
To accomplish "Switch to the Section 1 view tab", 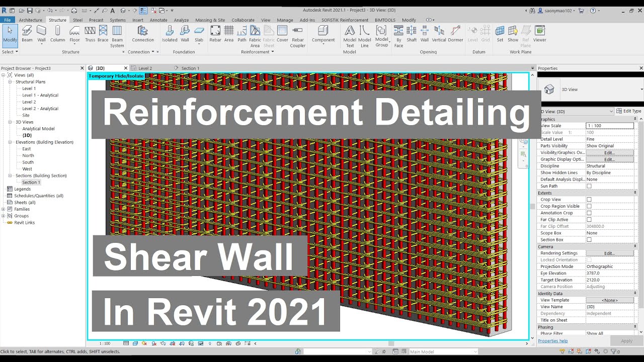I will (x=190, y=68).
